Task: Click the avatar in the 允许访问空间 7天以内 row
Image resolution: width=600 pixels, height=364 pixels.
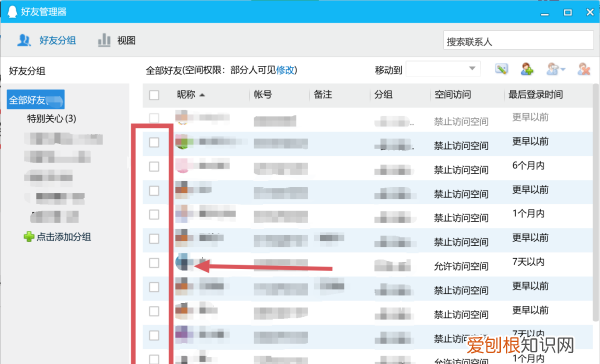Action: tap(183, 262)
